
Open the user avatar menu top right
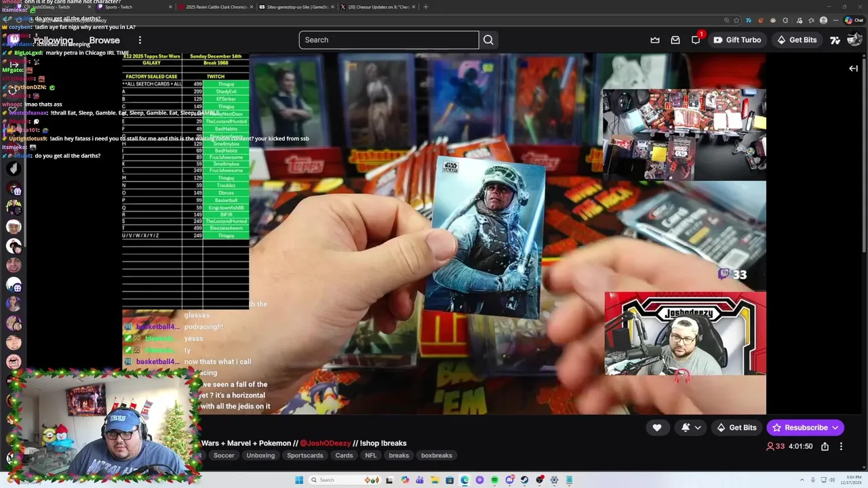point(854,40)
